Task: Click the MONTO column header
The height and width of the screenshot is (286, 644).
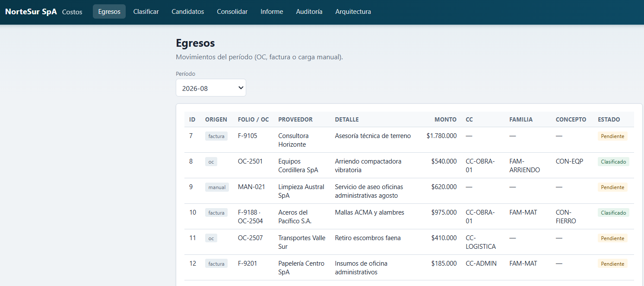Action: click(445, 119)
